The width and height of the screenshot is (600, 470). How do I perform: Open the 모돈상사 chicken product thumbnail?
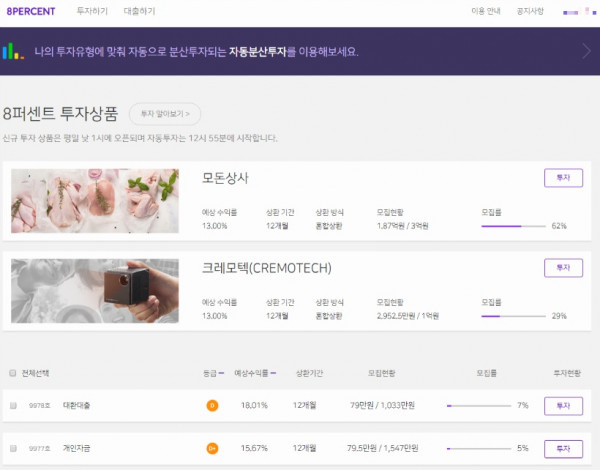pos(95,201)
